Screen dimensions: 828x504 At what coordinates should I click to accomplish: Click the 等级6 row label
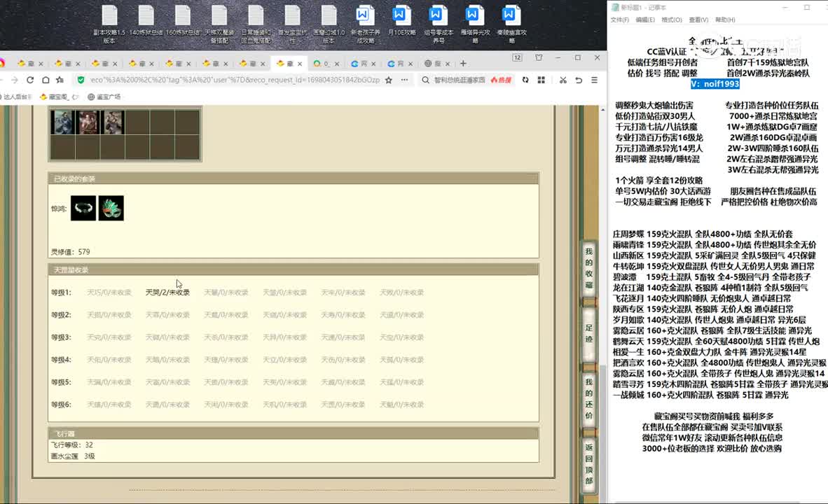tap(61, 405)
